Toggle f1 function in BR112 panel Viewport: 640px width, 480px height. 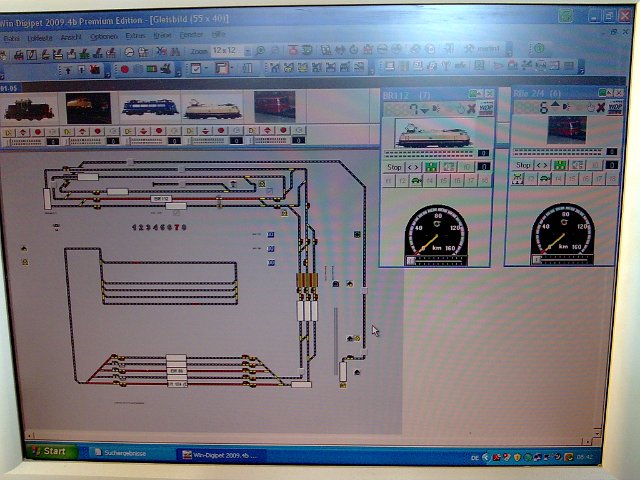(388, 180)
